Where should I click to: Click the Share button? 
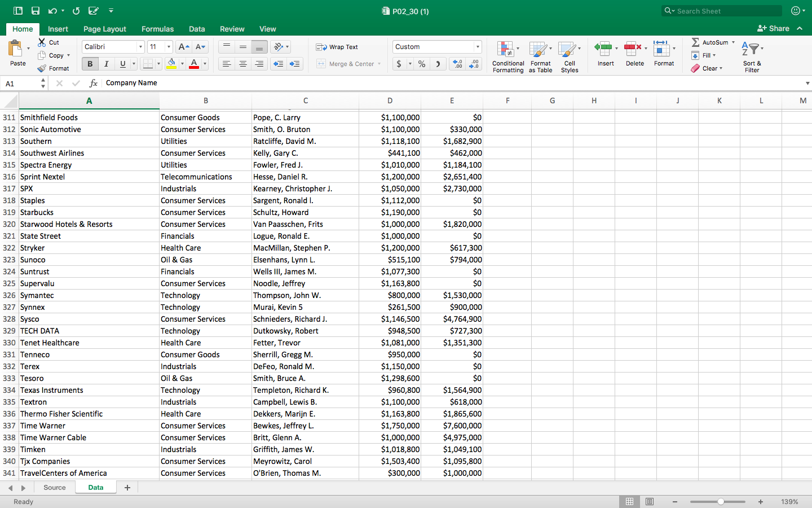pos(773,28)
